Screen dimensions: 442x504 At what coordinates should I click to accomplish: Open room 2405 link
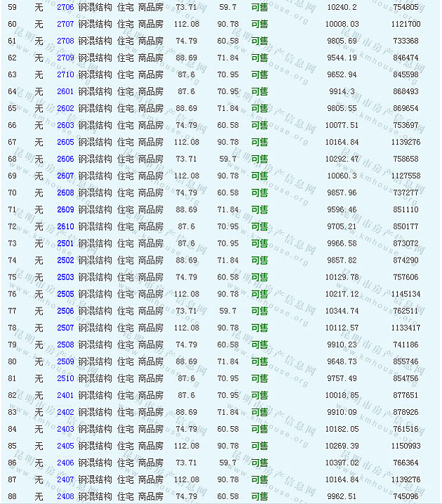65,446
